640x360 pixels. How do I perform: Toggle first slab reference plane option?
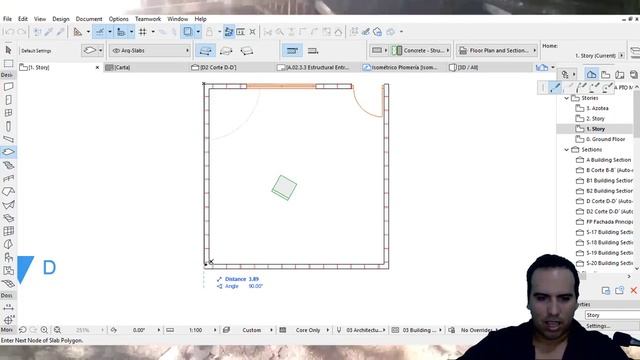point(292,51)
